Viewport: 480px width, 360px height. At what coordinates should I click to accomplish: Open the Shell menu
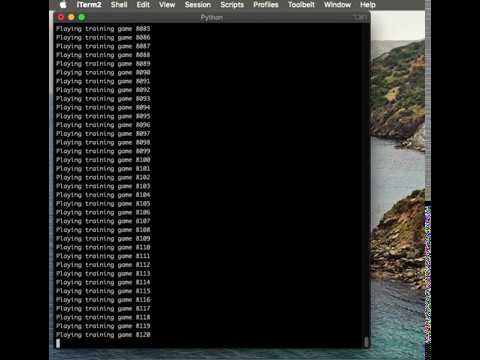click(119, 5)
